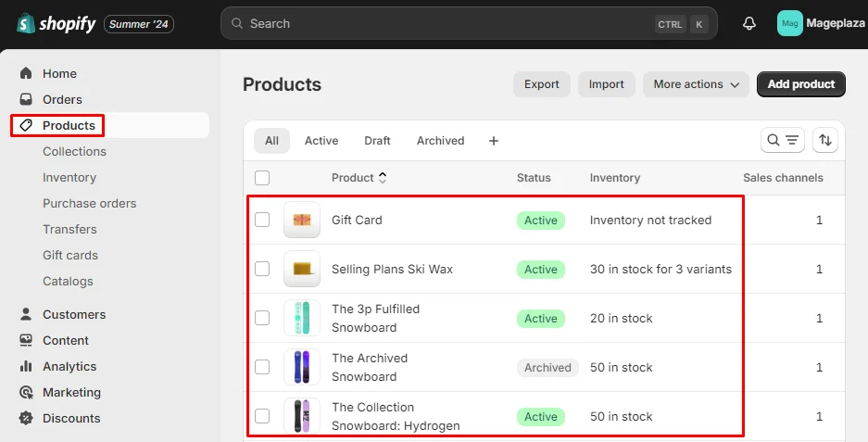
Task: Open Inventory in the sidebar
Action: tap(69, 177)
